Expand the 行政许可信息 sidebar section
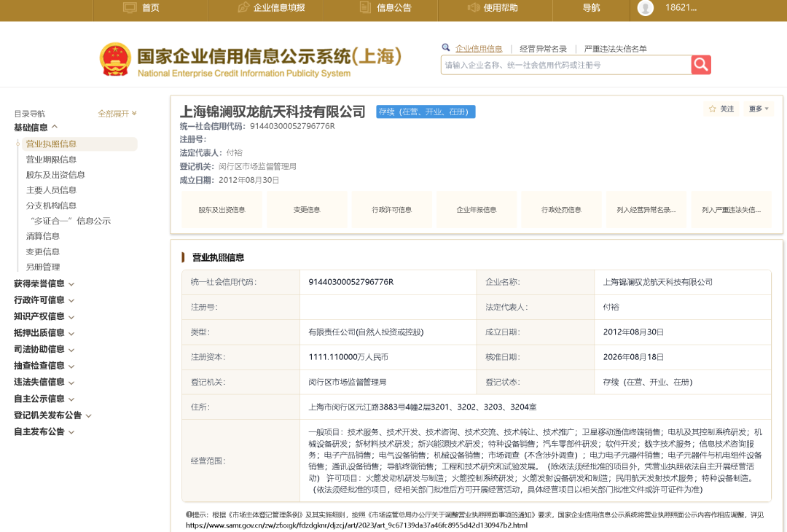787x532 pixels. [44, 300]
